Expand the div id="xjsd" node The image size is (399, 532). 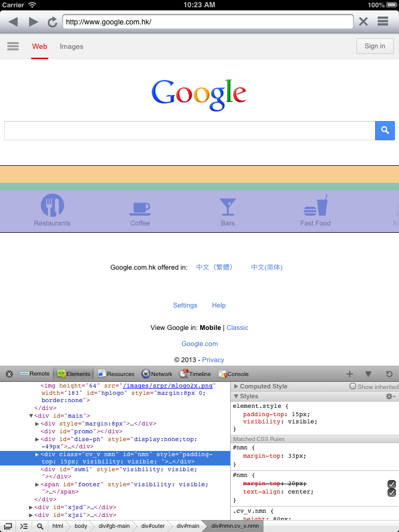31,507
